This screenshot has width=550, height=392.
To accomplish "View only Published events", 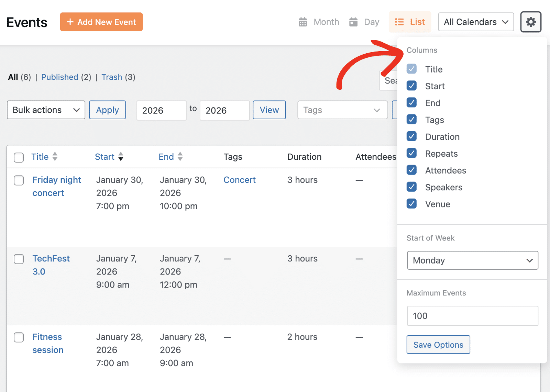I will (60, 77).
